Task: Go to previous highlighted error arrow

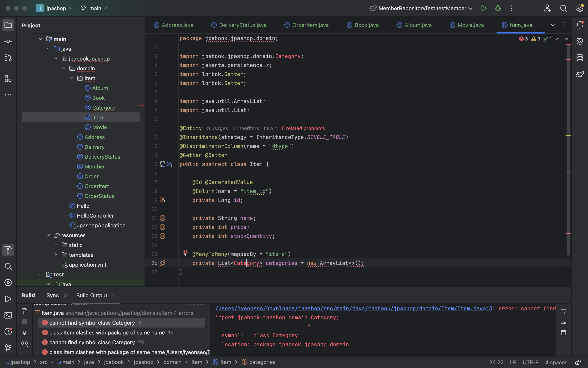Action: pyautogui.click(x=558, y=39)
